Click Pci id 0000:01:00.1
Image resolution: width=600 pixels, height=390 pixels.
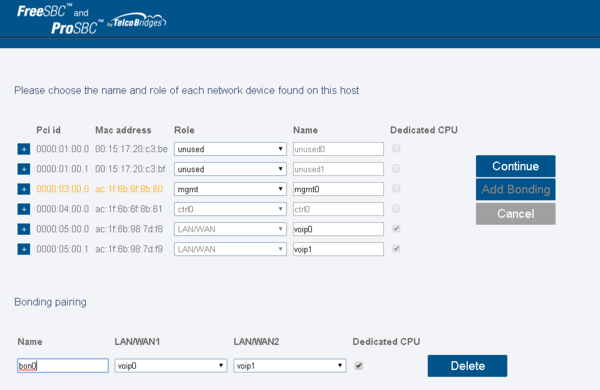(x=62, y=169)
